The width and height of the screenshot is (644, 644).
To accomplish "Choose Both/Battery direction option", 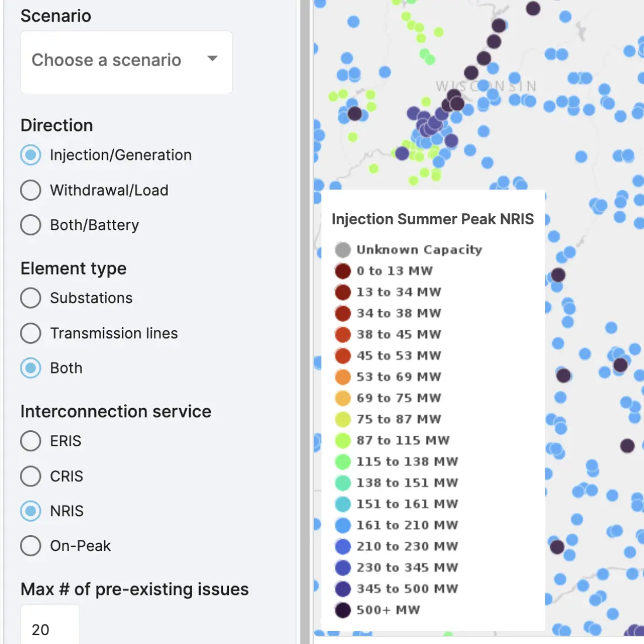I will click(x=30, y=225).
